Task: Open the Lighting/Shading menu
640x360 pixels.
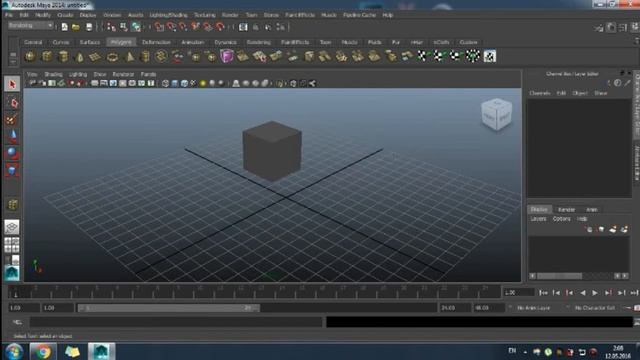Action: pyautogui.click(x=169, y=15)
